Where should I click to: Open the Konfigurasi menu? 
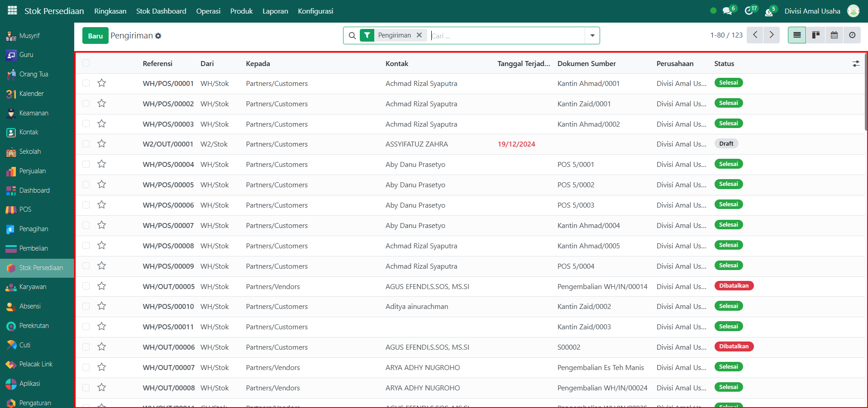(315, 11)
